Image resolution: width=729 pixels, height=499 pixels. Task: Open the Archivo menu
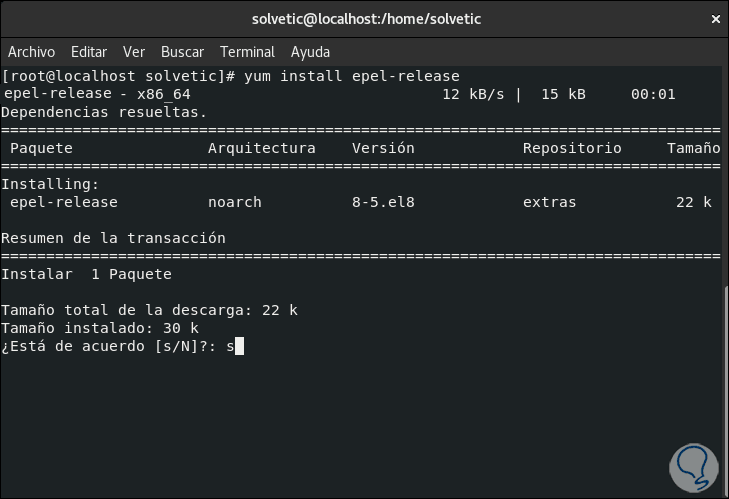tap(31, 52)
